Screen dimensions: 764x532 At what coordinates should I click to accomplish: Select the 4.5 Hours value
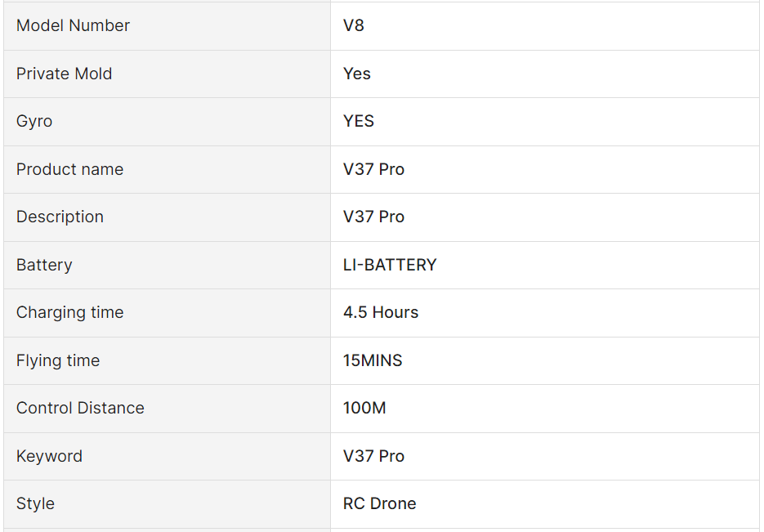pyautogui.click(x=381, y=312)
